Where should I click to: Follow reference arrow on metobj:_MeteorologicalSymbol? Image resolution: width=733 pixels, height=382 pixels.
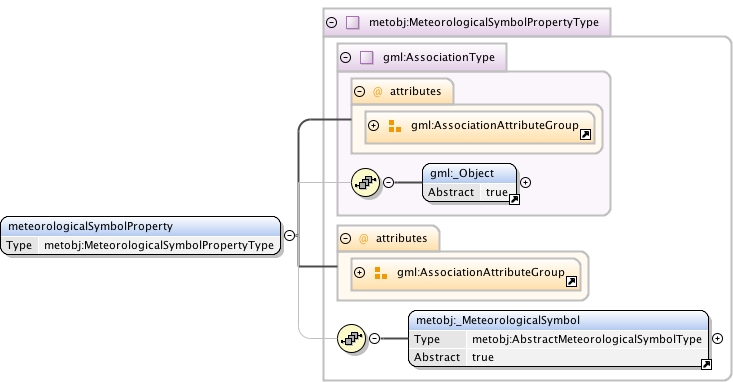(x=706, y=364)
